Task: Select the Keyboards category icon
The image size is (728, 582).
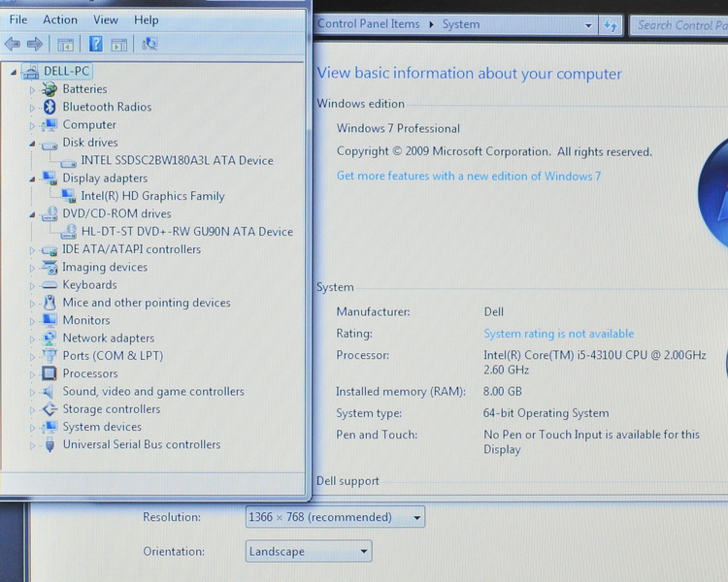Action: tap(49, 285)
